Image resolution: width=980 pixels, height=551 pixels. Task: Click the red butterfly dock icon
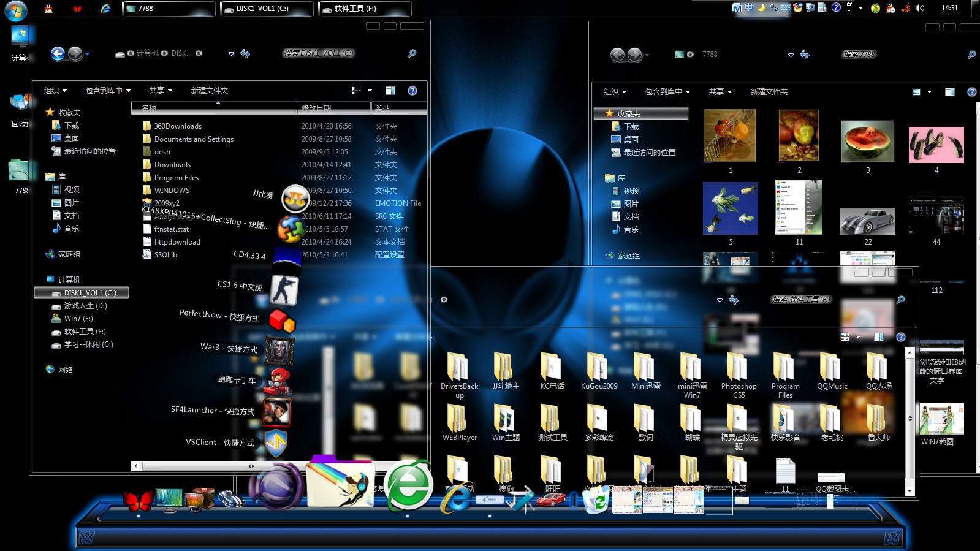139,500
